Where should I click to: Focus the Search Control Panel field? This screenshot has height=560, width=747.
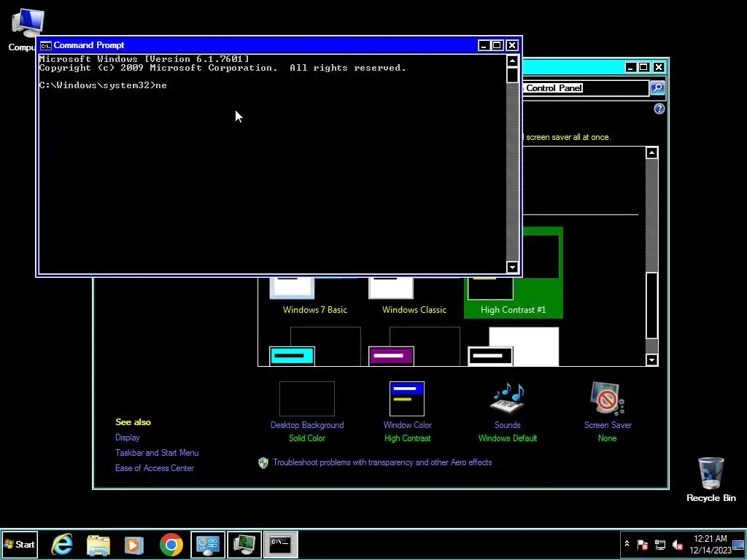(x=586, y=88)
